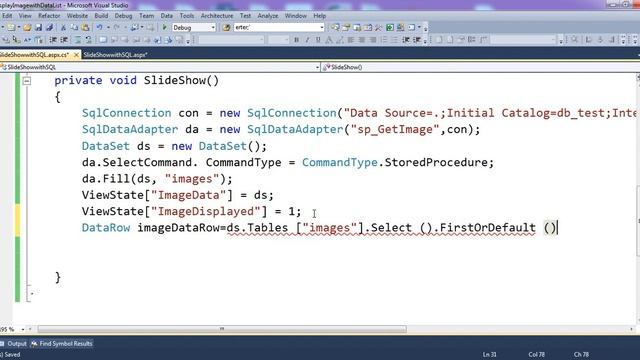Screen dimensions: 640x360
Task: Open the Tools menu
Action: [x=187, y=16]
